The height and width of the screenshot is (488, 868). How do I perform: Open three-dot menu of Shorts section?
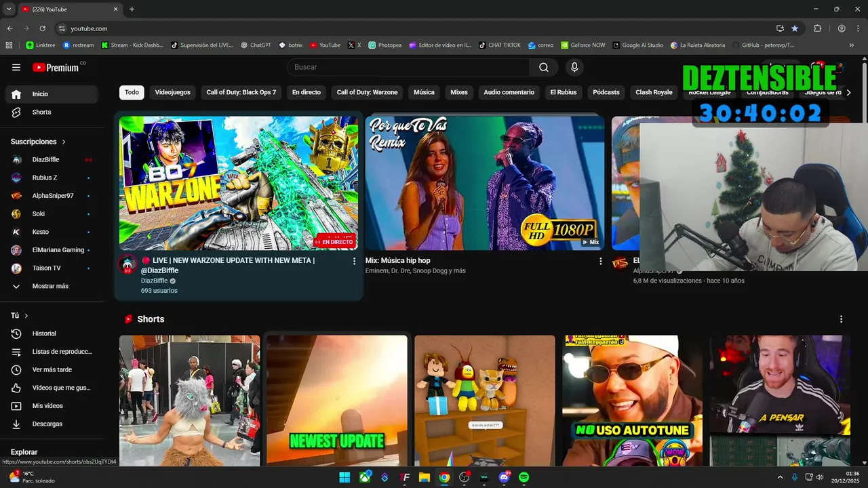tap(841, 319)
